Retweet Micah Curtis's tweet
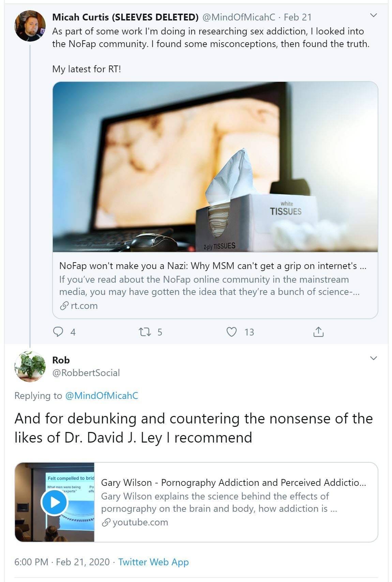The height and width of the screenshot is (582, 392). coord(145,332)
